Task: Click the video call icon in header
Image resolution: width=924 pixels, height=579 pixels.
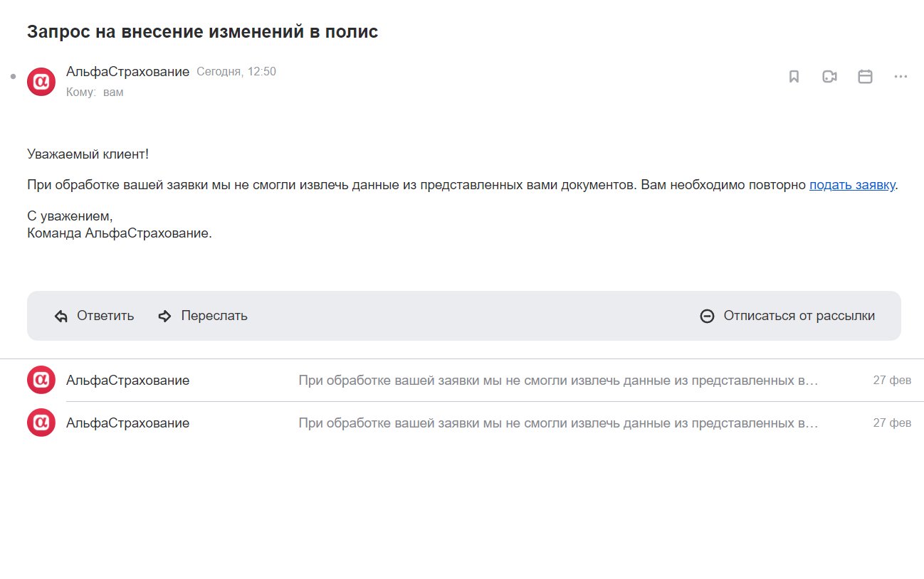Action: pos(829,77)
